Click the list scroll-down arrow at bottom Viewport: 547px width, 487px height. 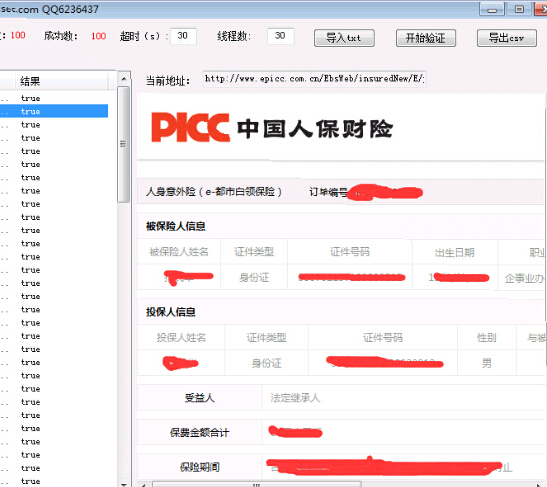click(124, 484)
